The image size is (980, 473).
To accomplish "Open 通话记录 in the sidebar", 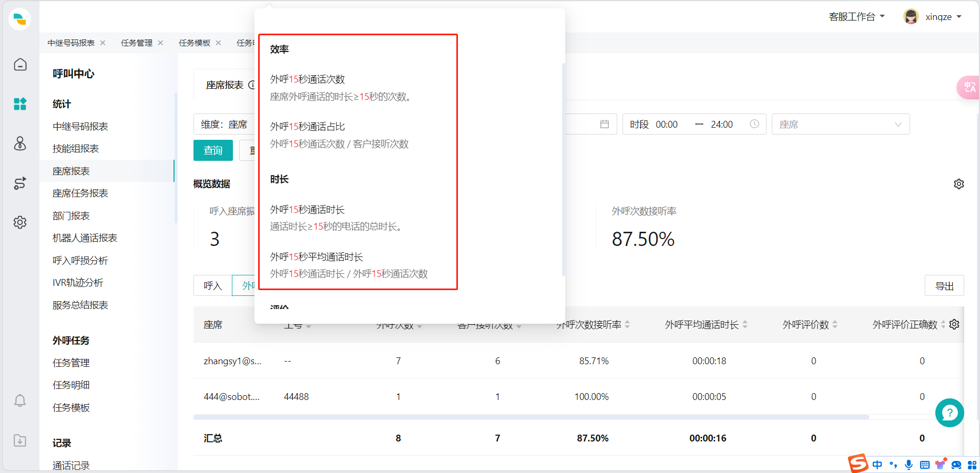I will pyautogui.click(x=71, y=465).
